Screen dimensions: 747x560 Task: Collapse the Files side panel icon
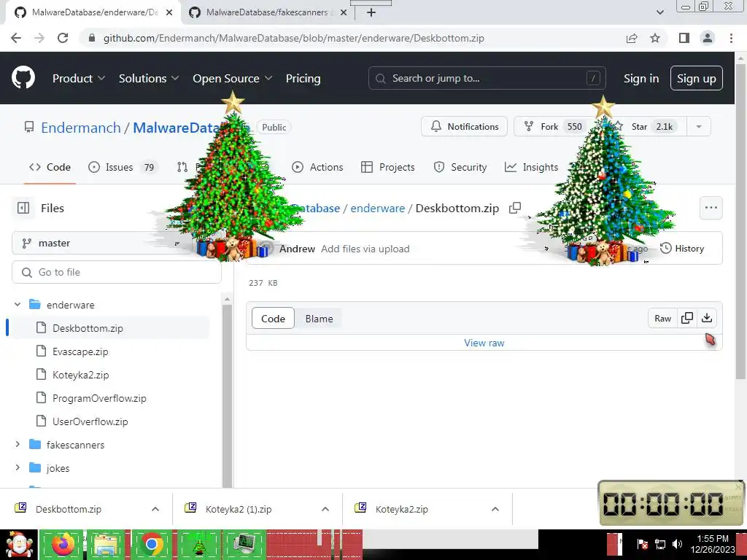coord(23,208)
